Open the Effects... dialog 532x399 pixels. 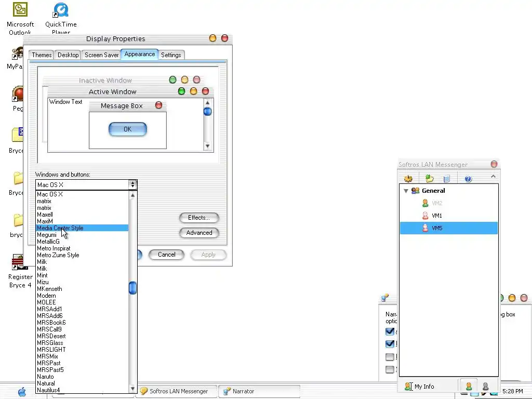click(199, 218)
